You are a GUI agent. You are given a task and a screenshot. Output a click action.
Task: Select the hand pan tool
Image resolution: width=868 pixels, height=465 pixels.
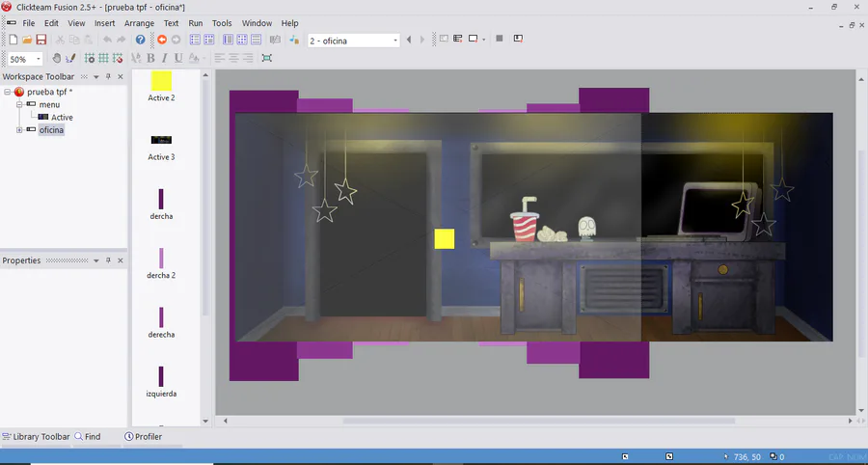[x=57, y=58]
